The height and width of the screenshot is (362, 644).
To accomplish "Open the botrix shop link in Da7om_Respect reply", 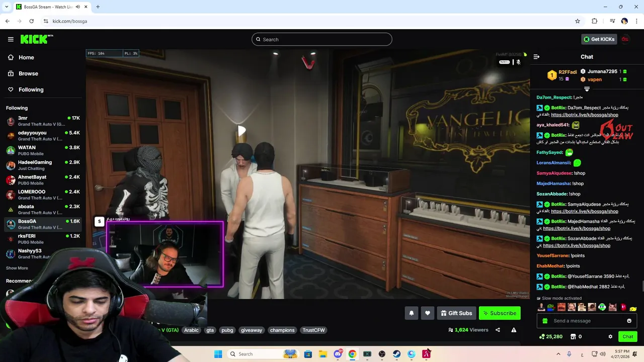I will pyautogui.click(x=585, y=115).
